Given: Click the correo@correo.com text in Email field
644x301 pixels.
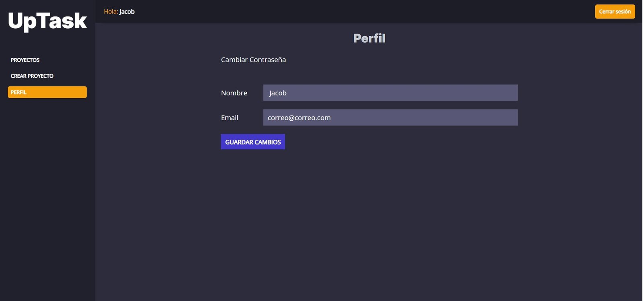Looking at the screenshot, I should click(x=299, y=118).
